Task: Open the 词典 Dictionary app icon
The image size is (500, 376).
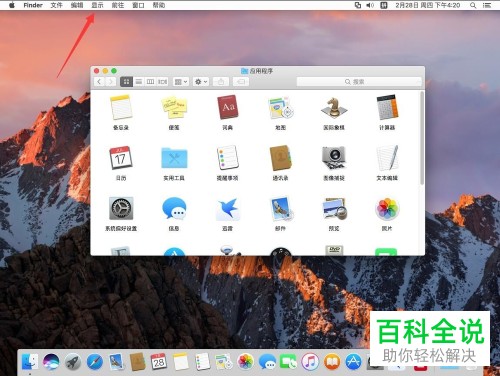Action: click(227, 107)
